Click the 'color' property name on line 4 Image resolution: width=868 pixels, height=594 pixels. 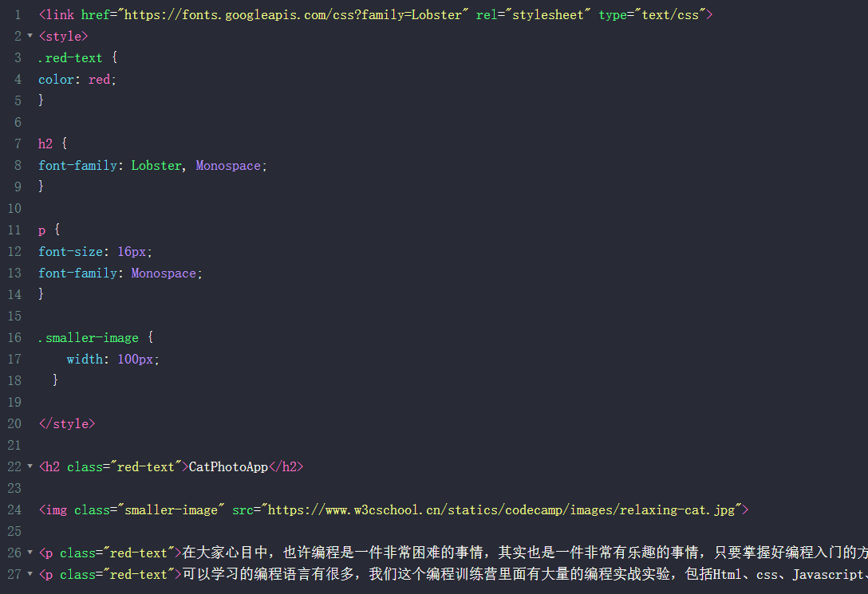pos(56,80)
